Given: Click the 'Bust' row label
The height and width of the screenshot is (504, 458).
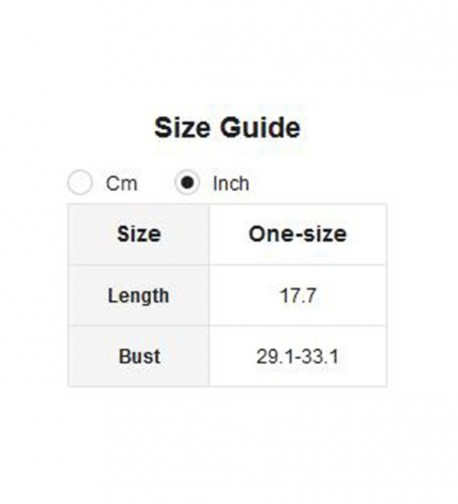Looking at the screenshot, I should (139, 356).
